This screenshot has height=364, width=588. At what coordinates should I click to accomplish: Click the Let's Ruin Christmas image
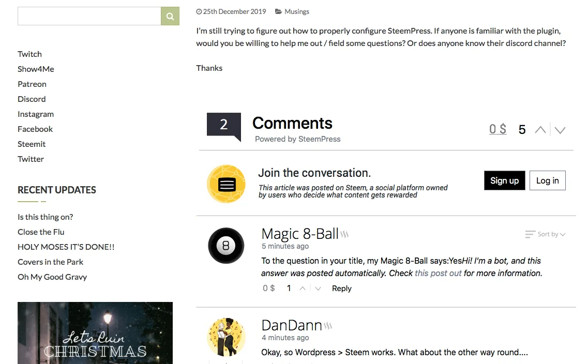[95, 333]
